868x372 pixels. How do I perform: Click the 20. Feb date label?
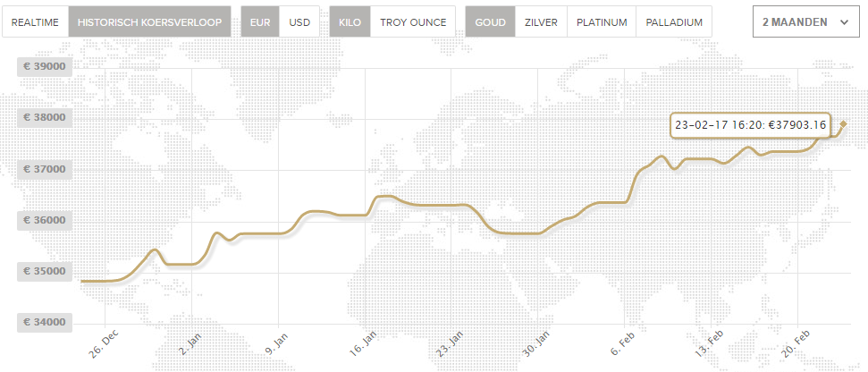(797, 343)
